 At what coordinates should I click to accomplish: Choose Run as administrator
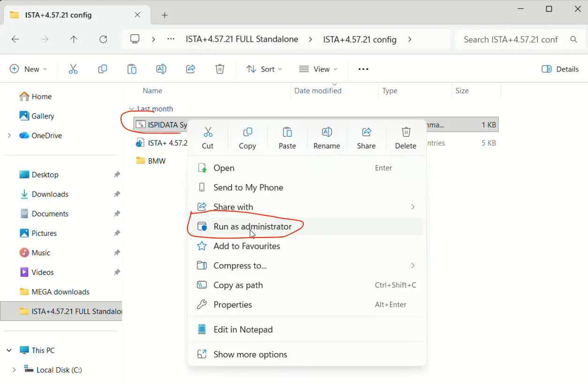(307, 226)
